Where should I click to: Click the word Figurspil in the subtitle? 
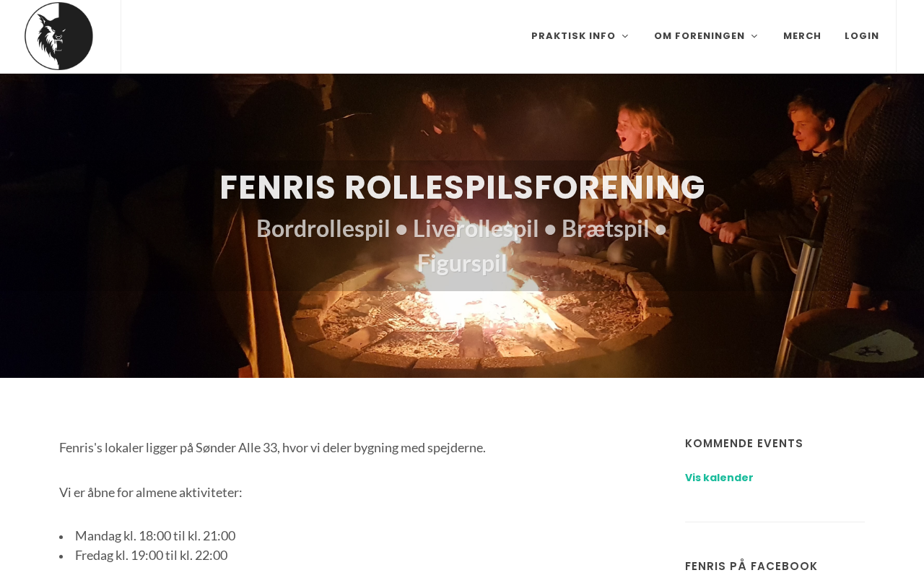tap(462, 263)
